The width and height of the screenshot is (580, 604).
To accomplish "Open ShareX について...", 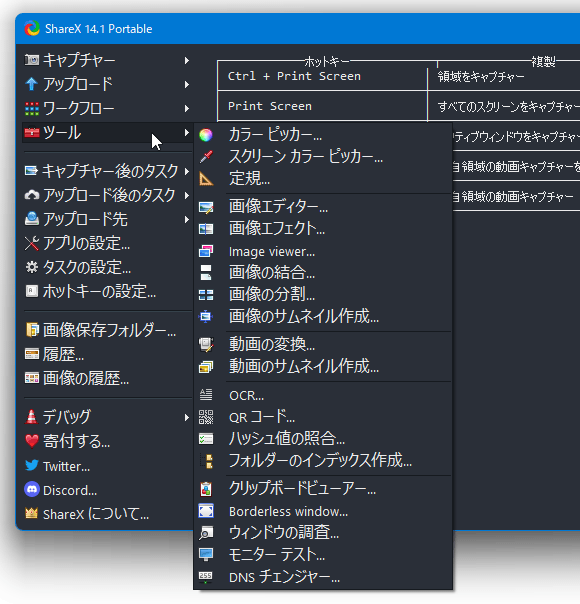I will pos(107,514).
